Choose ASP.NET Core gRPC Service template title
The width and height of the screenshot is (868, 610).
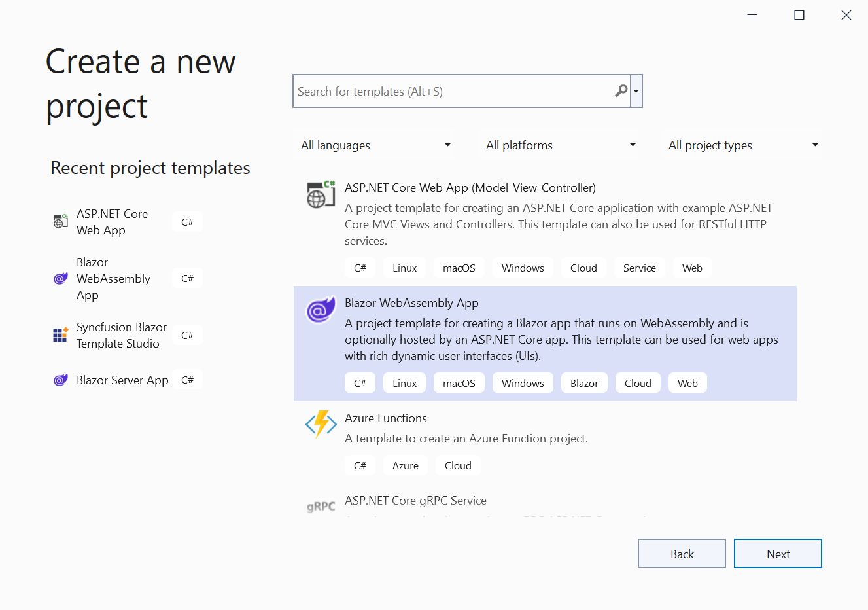pyautogui.click(x=415, y=501)
